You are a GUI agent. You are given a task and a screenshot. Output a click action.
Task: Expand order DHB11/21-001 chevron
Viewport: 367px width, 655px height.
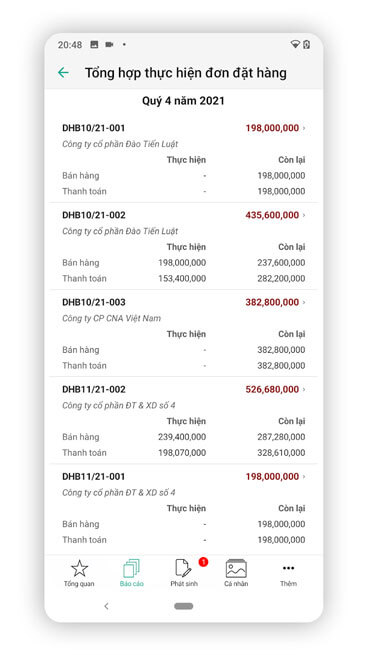tap(304, 477)
